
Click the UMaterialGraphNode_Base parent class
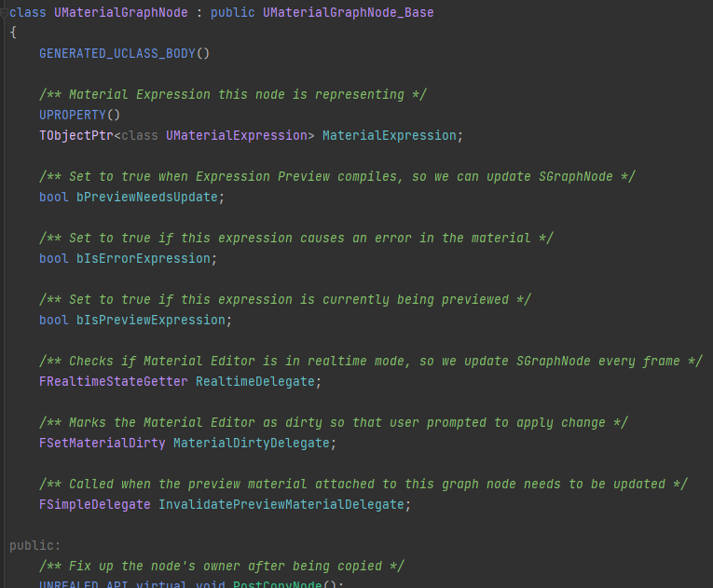348,13
